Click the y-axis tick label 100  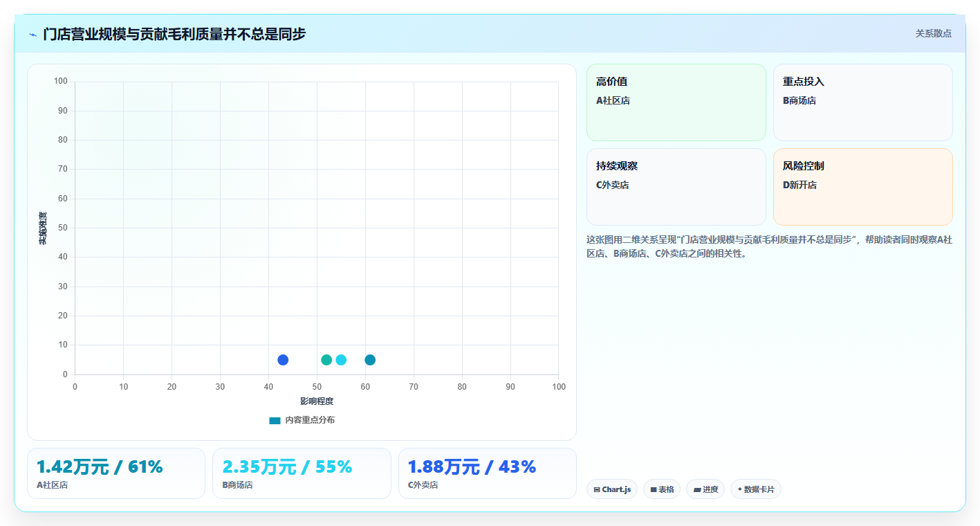pos(61,82)
